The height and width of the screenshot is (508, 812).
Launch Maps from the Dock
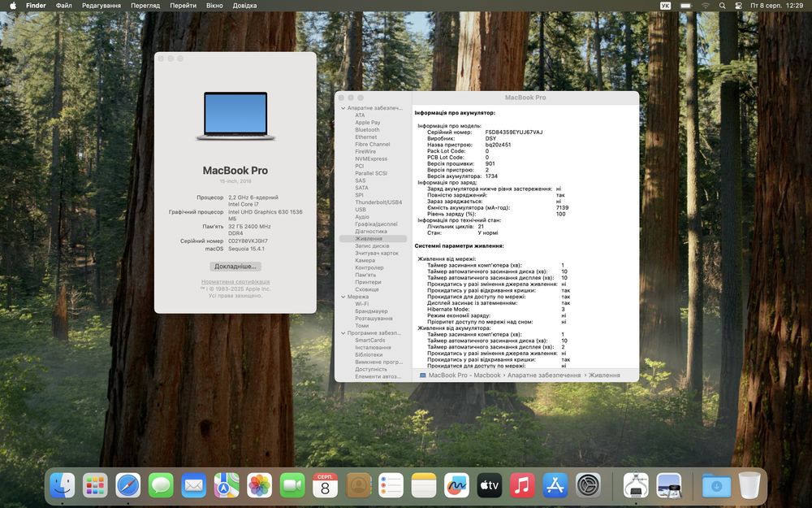click(x=227, y=486)
